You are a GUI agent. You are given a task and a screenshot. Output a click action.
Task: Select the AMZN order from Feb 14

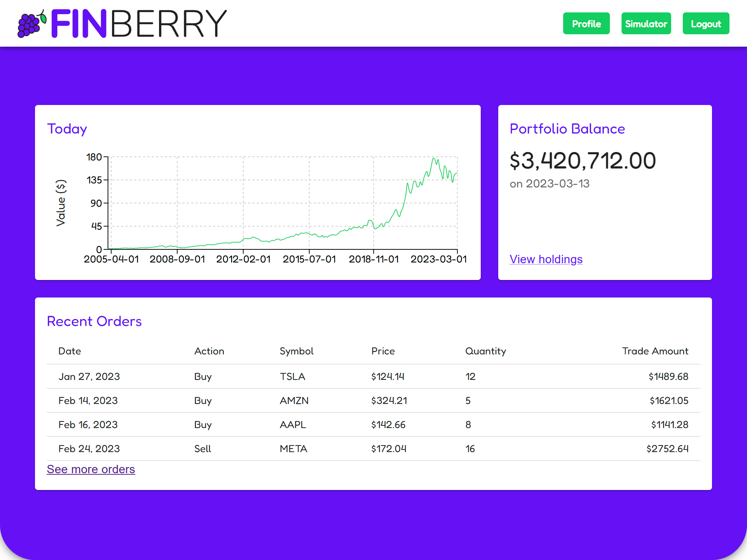click(365, 400)
